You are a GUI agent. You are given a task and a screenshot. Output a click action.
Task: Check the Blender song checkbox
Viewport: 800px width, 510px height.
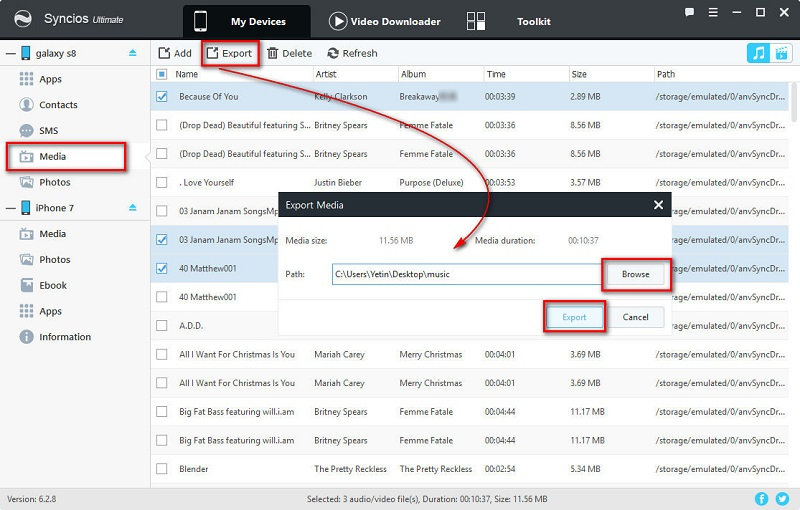162,469
